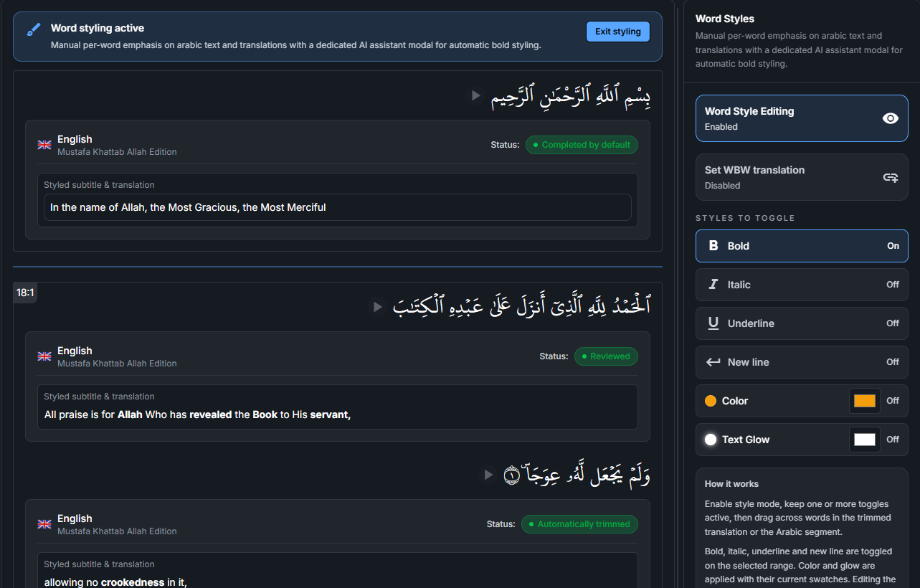The height and width of the screenshot is (588, 920).
Task: Click the link icon on Set WBW translation
Action: click(890, 177)
